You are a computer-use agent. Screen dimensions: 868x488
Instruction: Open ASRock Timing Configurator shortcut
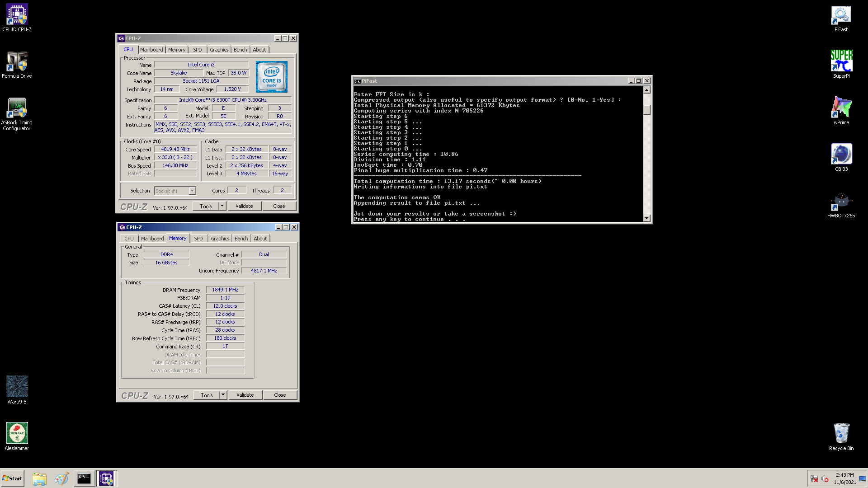(x=17, y=114)
